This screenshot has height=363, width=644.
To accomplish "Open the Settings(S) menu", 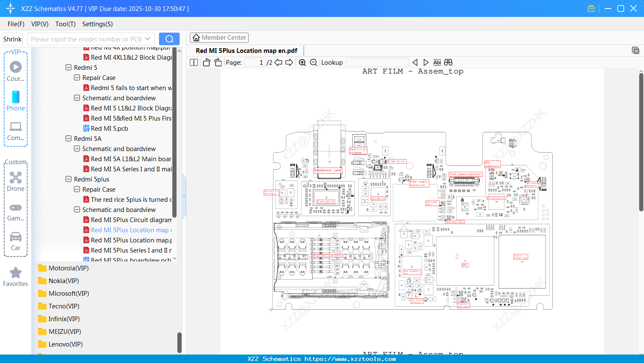I will point(98,24).
